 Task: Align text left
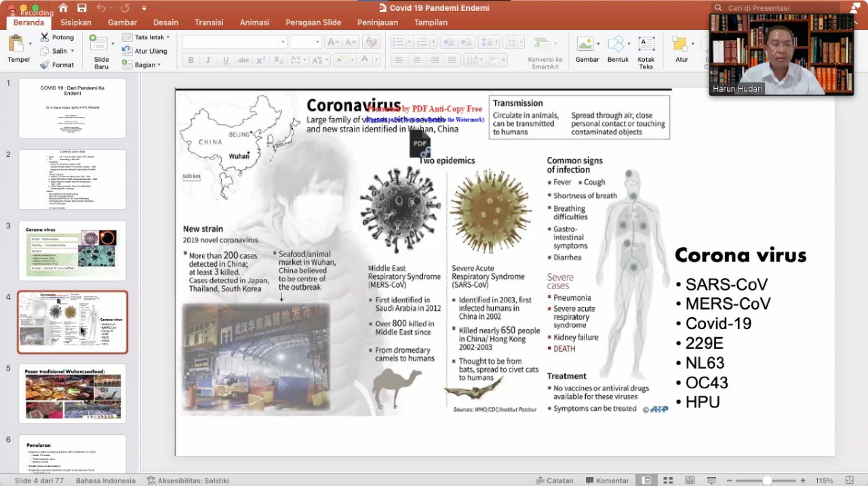(399, 60)
